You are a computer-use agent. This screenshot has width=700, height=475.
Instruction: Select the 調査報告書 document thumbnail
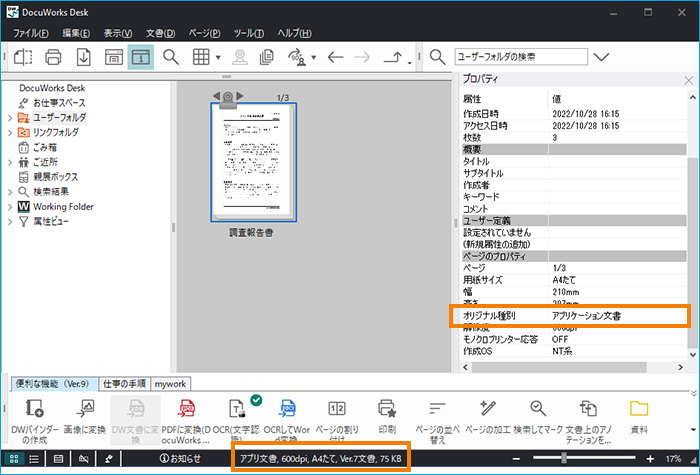pyautogui.click(x=253, y=162)
